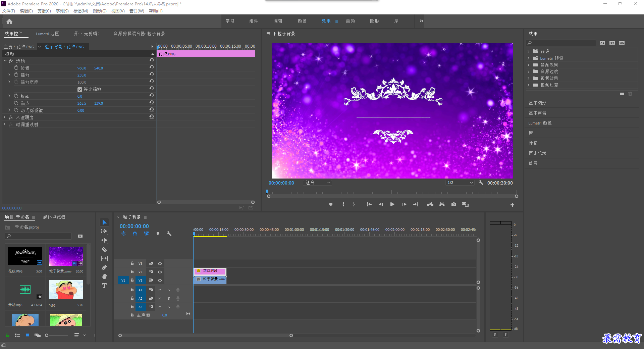Toggle Linked Selection in timeline
644x349 pixels.
coord(146,234)
